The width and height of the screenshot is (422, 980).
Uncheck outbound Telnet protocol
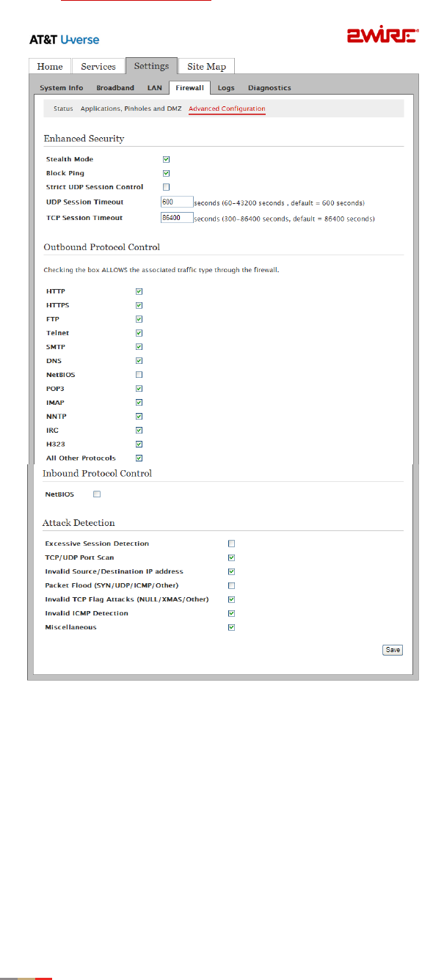pyautogui.click(x=139, y=333)
